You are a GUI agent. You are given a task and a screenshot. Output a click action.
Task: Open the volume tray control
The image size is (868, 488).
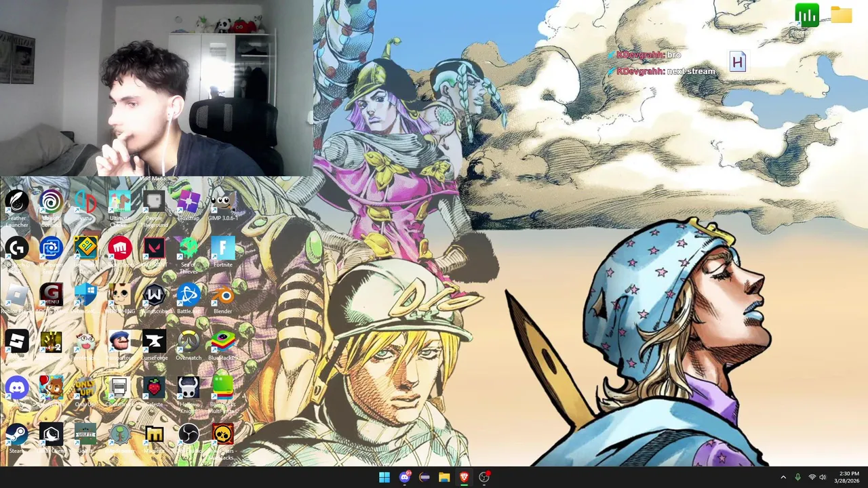pos(823,477)
